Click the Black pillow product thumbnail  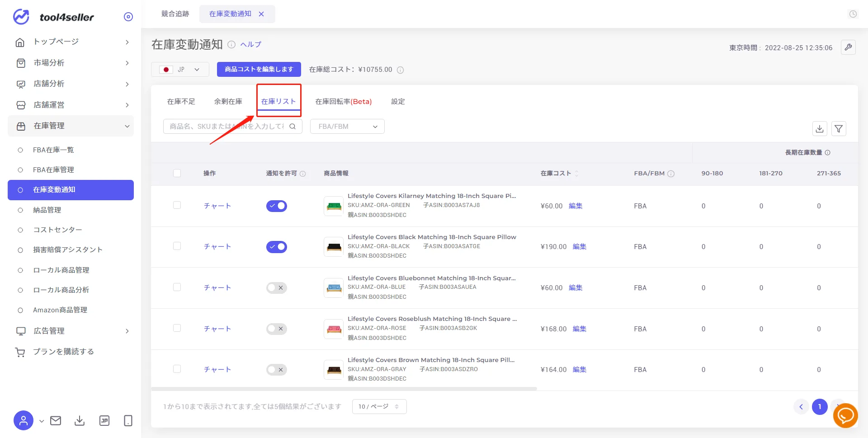[x=334, y=247]
